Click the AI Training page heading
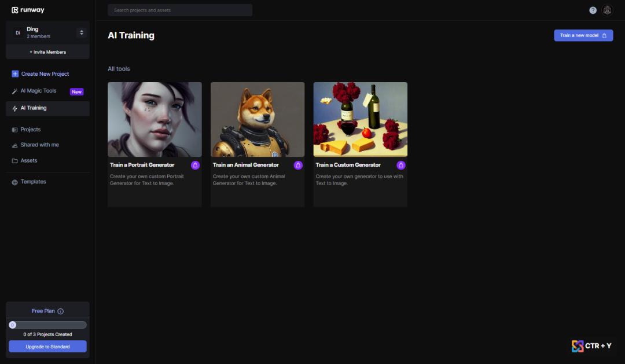The image size is (625, 364). coord(131,35)
